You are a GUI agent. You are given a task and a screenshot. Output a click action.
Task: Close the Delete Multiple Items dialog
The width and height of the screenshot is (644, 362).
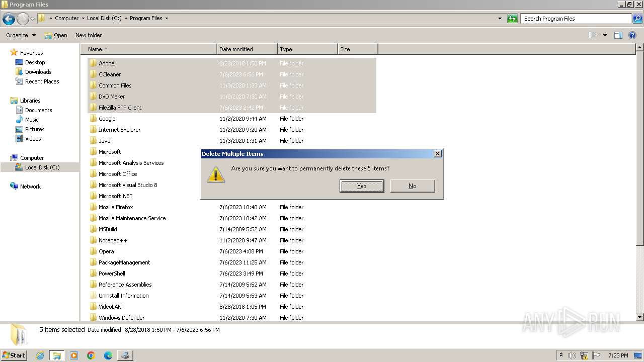(438, 154)
